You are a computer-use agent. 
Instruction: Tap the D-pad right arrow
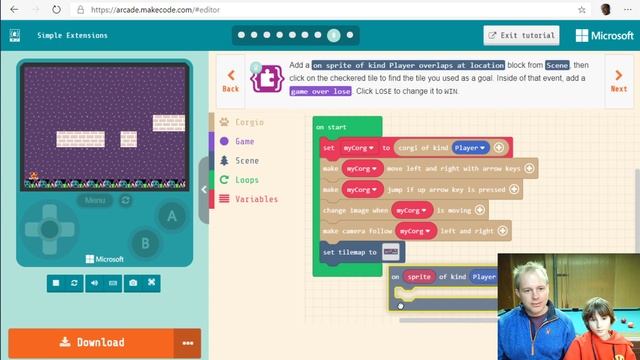pyautogui.click(x=67, y=229)
